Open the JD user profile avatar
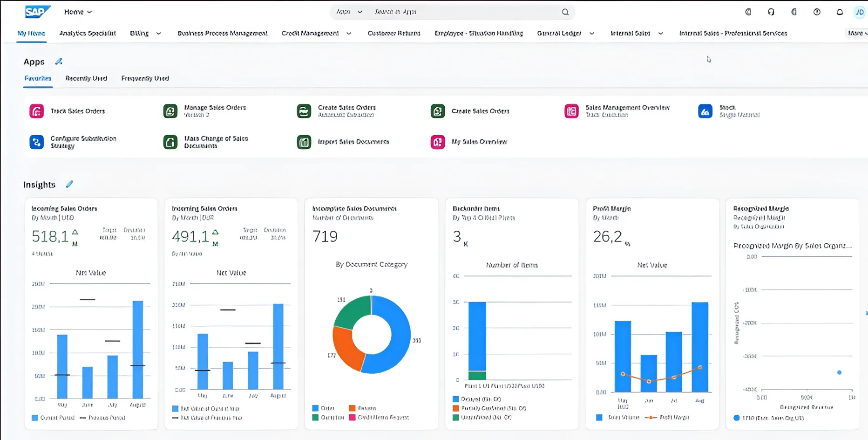 pyautogui.click(x=859, y=12)
